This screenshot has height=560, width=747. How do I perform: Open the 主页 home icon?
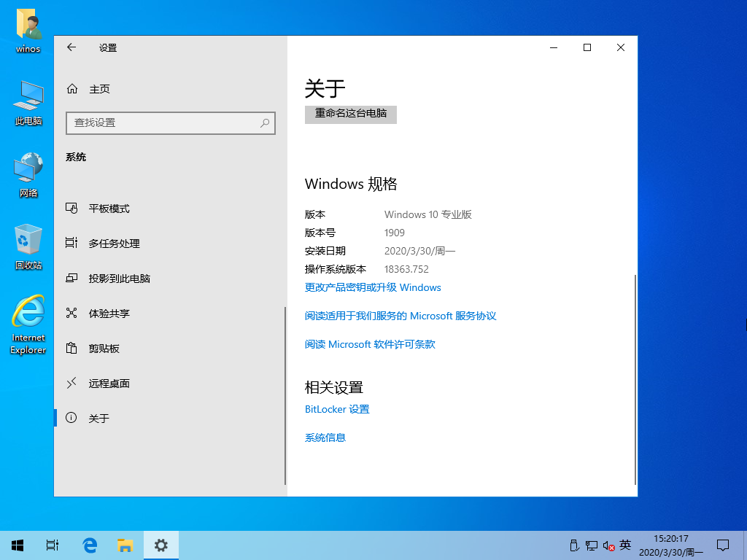[72, 88]
